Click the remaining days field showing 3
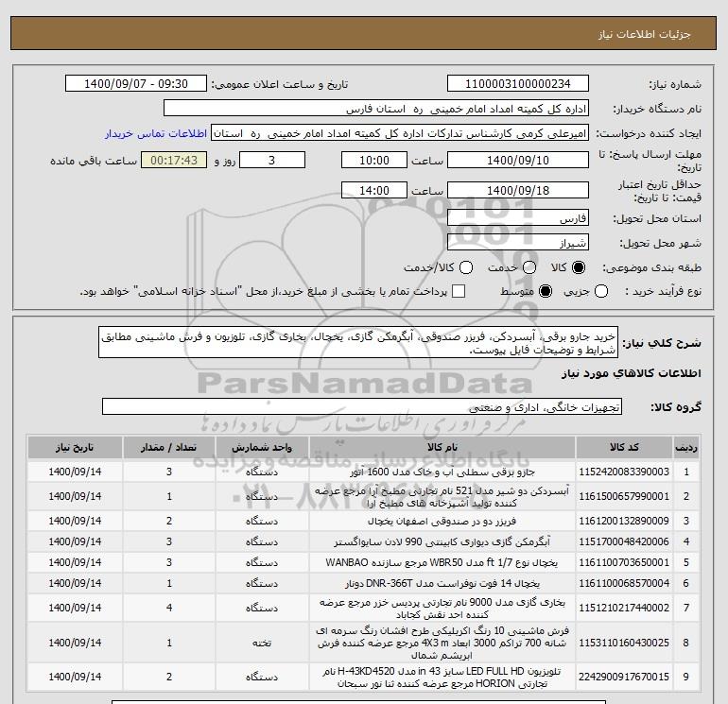 point(272,160)
